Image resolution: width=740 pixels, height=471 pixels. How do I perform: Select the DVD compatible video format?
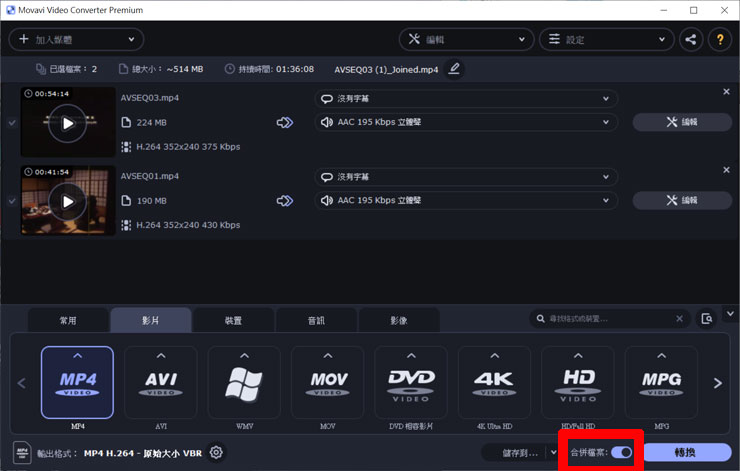411,382
